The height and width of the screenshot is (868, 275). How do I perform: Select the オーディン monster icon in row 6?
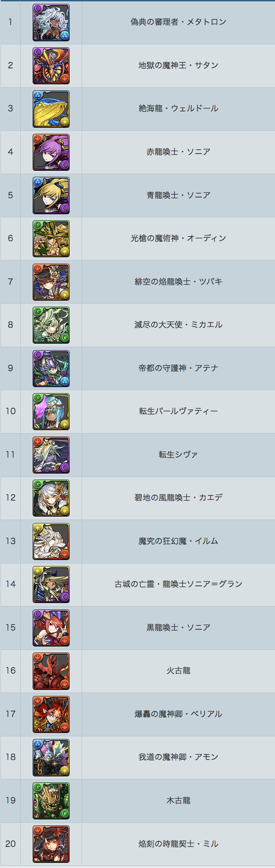pyautogui.click(x=51, y=238)
